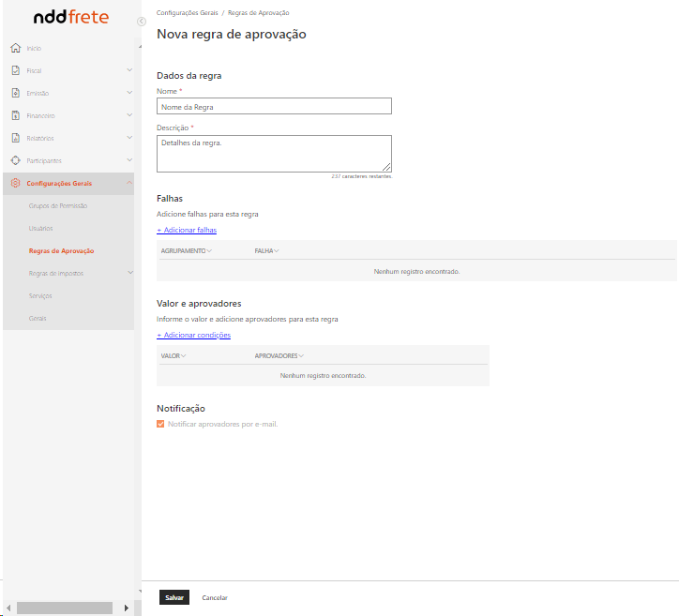Click the Participantes icon

coord(16,160)
